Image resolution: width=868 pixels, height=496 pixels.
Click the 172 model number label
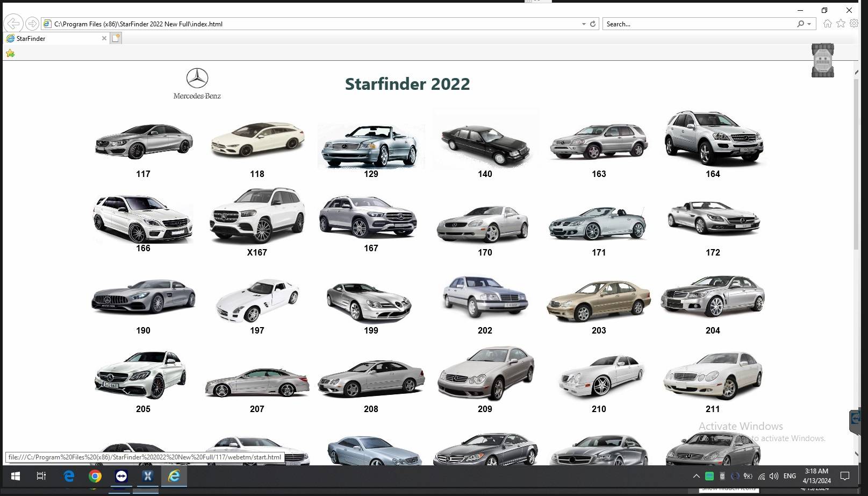click(x=713, y=252)
